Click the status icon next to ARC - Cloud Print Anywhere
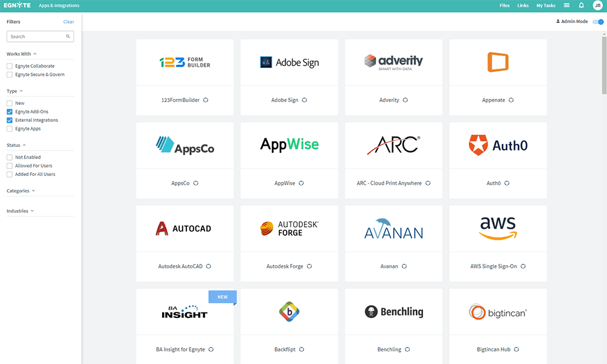 pyautogui.click(x=428, y=183)
